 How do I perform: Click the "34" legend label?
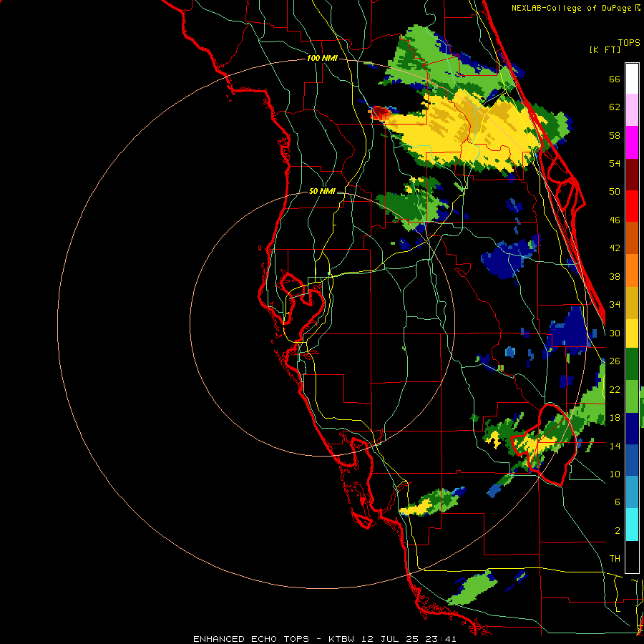pos(615,304)
